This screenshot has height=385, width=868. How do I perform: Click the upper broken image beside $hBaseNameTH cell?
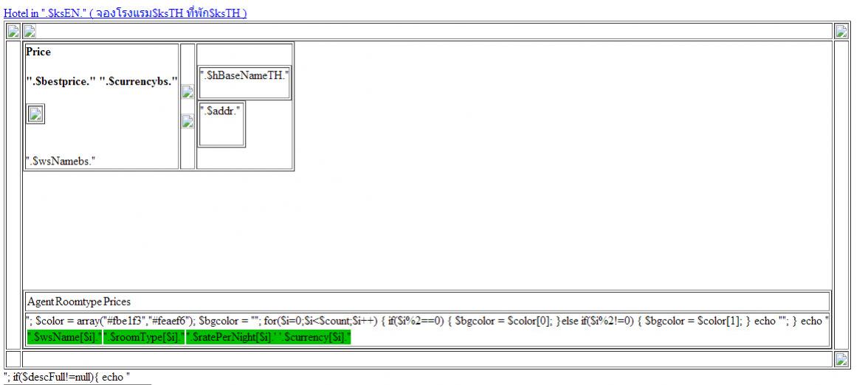pyautogui.click(x=187, y=92)
